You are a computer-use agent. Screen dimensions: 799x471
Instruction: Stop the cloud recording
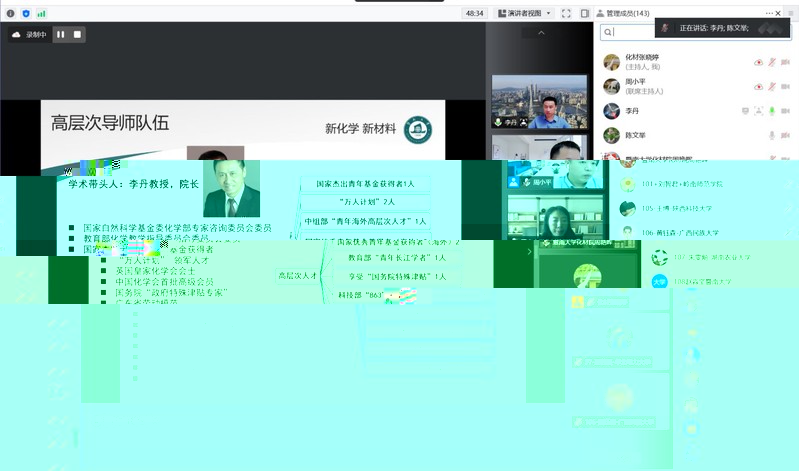[77, 34]
